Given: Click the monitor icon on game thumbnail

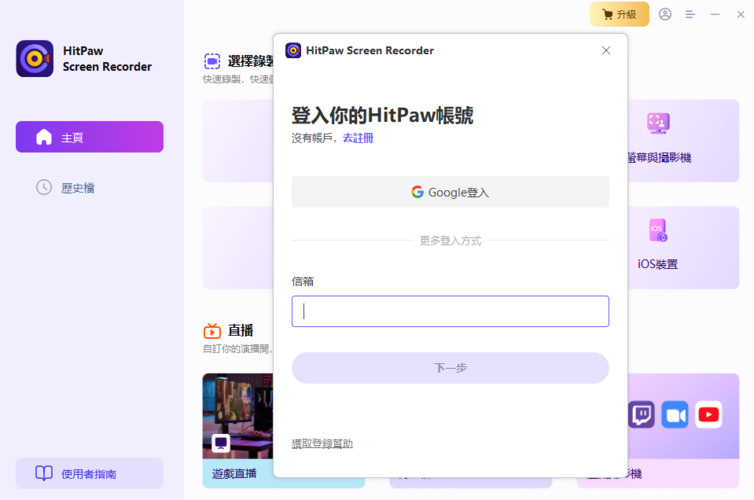Looking at the screenshot, I should click(x=221, y=442).
